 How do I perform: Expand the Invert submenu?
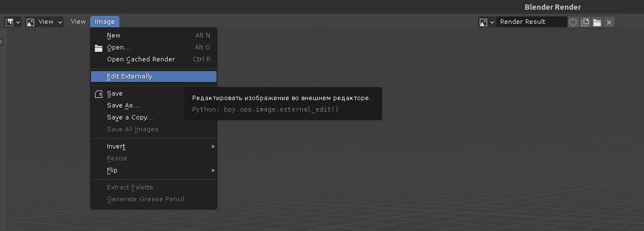click(x=153, y=146)
